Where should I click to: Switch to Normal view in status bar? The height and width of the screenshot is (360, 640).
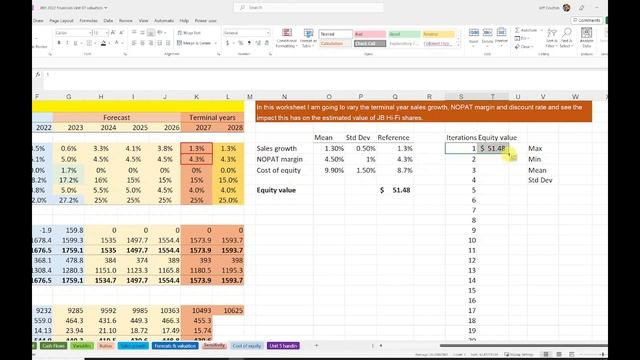546,354
